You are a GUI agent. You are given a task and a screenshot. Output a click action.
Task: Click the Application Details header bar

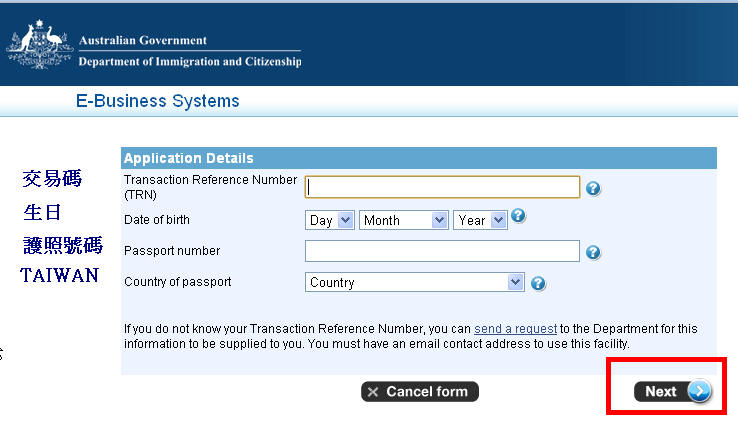coord(419,158)
